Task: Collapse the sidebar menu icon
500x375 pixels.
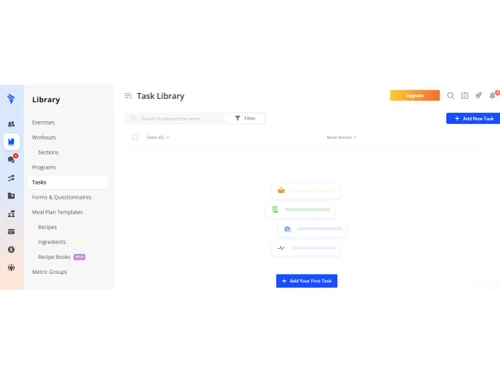Action: click(x=128, y=96)
